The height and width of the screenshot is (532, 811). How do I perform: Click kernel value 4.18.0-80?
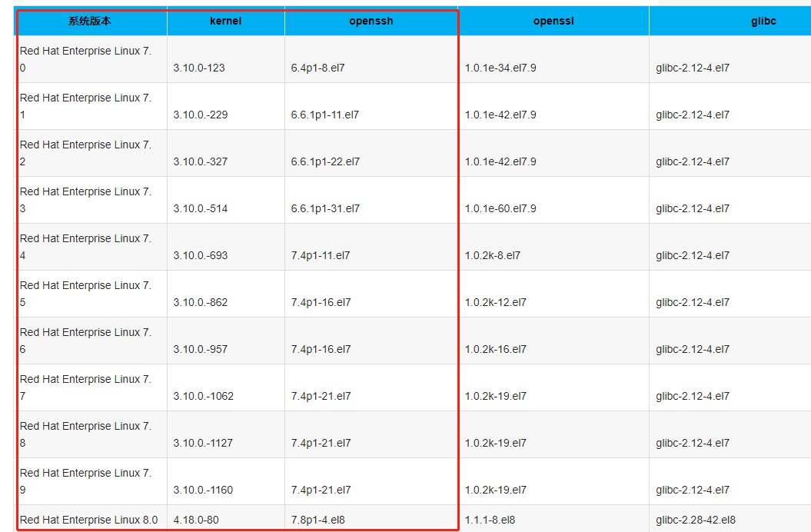(196, 520)
